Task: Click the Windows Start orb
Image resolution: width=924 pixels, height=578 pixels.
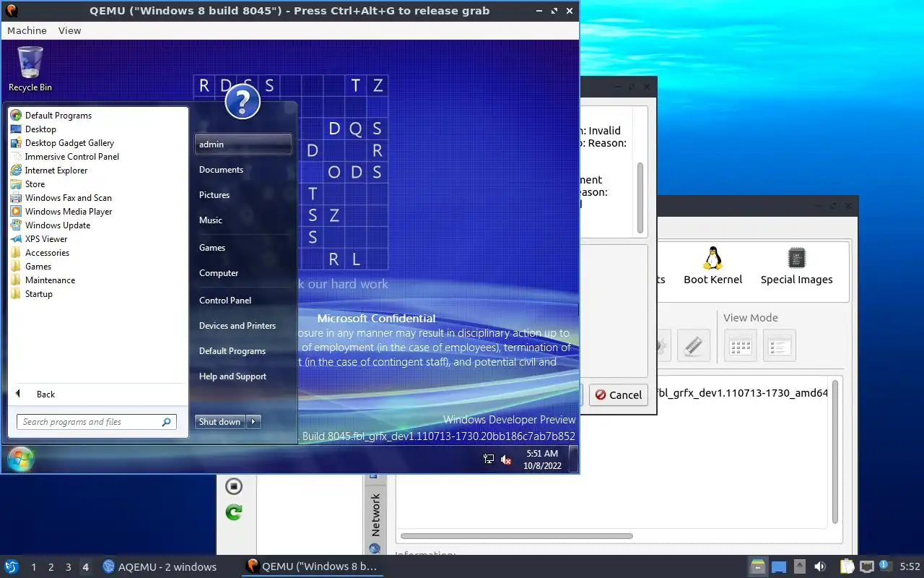Action: coord(19,459)
